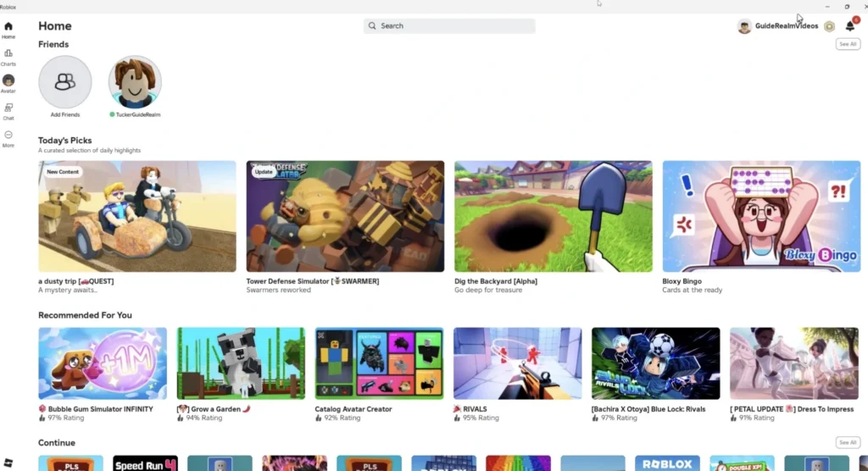Open the Avatar sidebar icon
Screen dimensions: 868x471
point(8,80)
